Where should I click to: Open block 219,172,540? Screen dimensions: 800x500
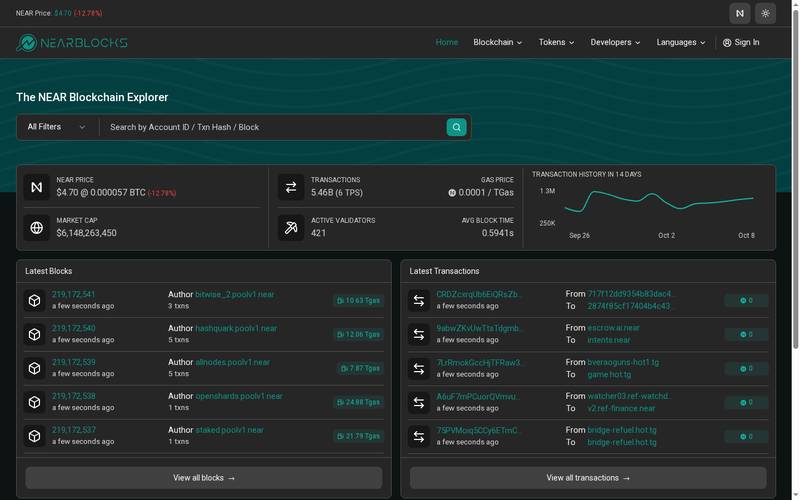(73, 328)
